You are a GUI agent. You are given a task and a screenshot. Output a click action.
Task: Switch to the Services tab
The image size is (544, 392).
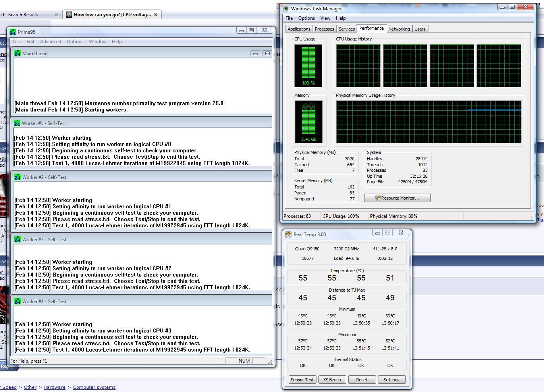click(x=347, y=29)
